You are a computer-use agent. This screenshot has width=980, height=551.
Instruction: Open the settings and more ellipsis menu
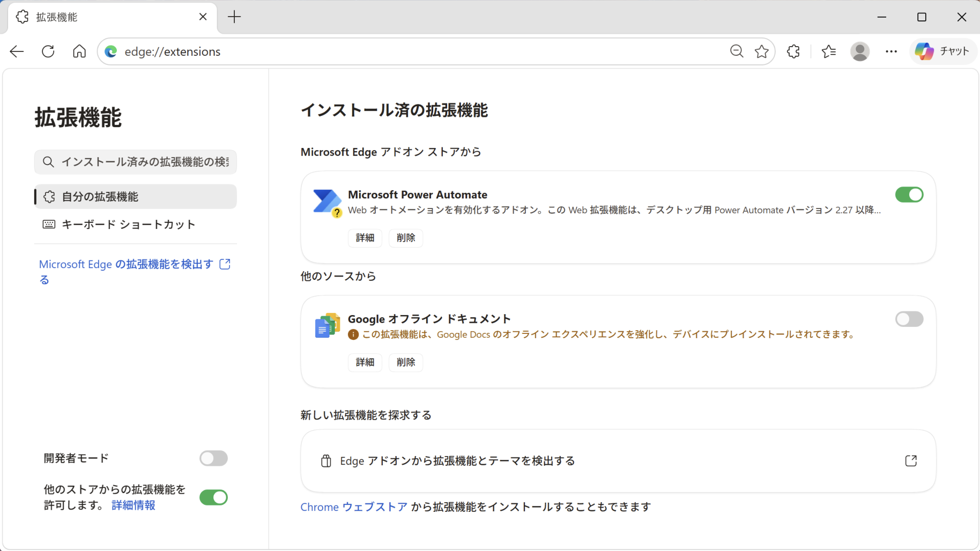(891, 51)
